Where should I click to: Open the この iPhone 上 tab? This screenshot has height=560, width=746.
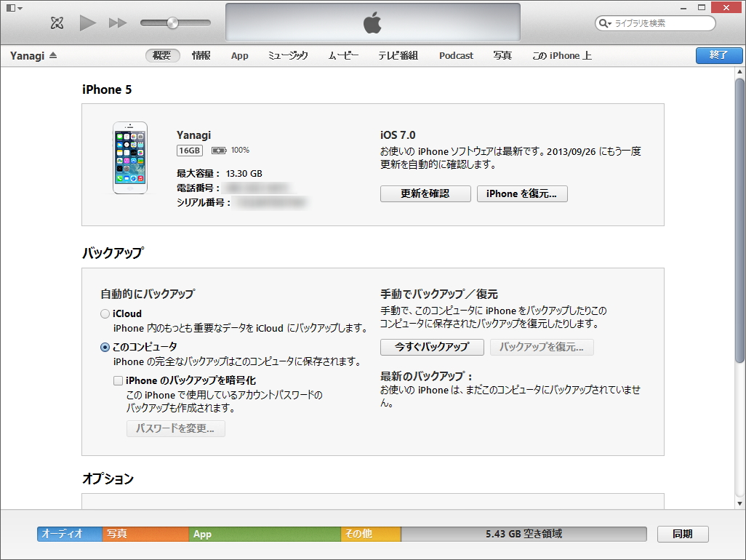click(561, 55)
